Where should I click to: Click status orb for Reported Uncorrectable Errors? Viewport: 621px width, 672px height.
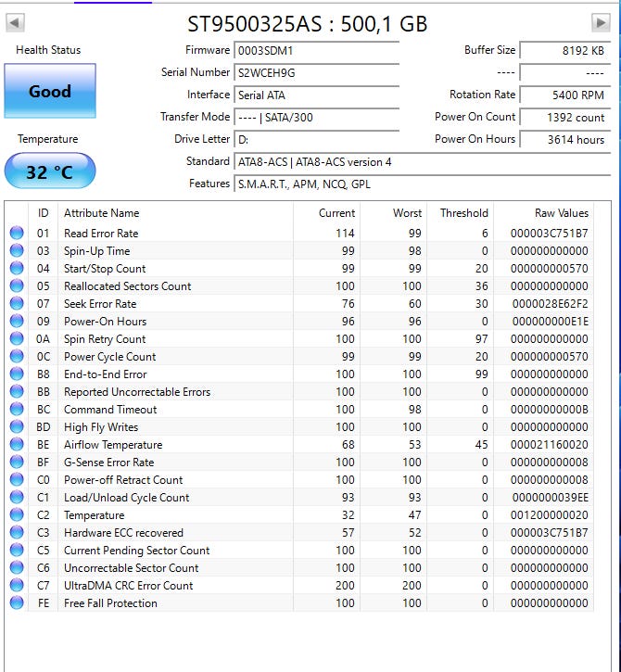17,391
